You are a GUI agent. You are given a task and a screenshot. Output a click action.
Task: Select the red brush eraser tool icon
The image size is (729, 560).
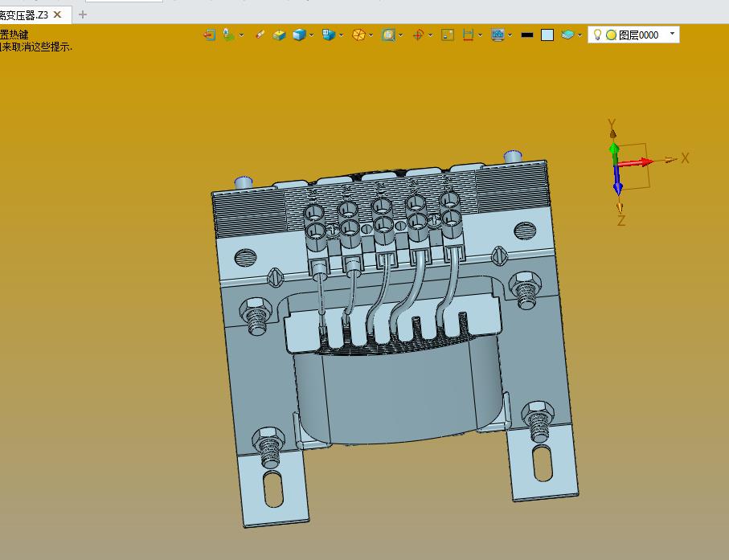[260, 35]
